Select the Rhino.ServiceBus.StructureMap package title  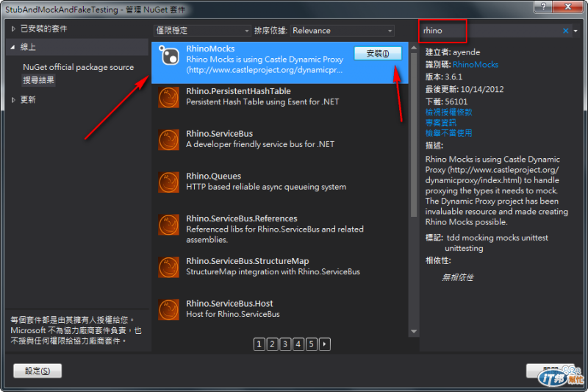point(248,260)
